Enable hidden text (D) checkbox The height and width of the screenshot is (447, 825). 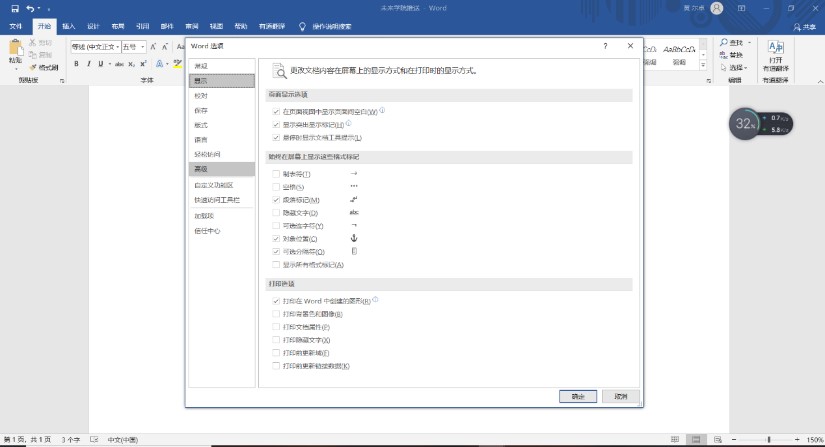tap(276, 213)
